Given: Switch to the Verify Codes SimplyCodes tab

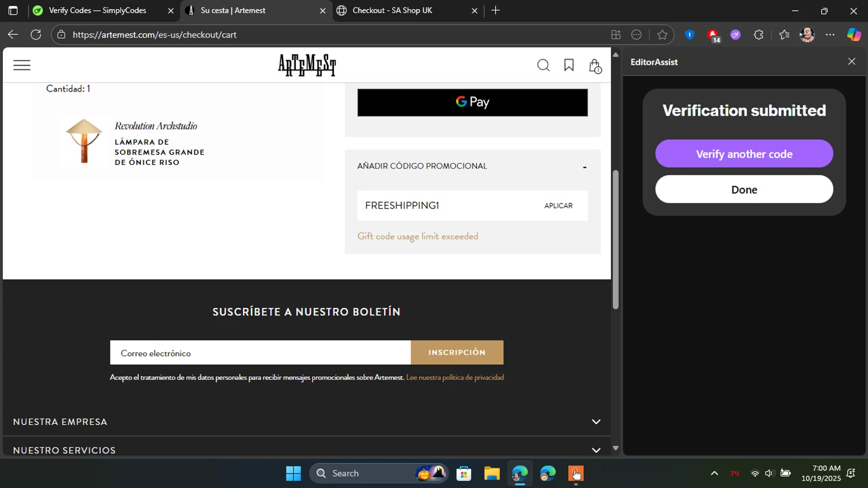Looking at the screenshot, I should tap(97, 10).
